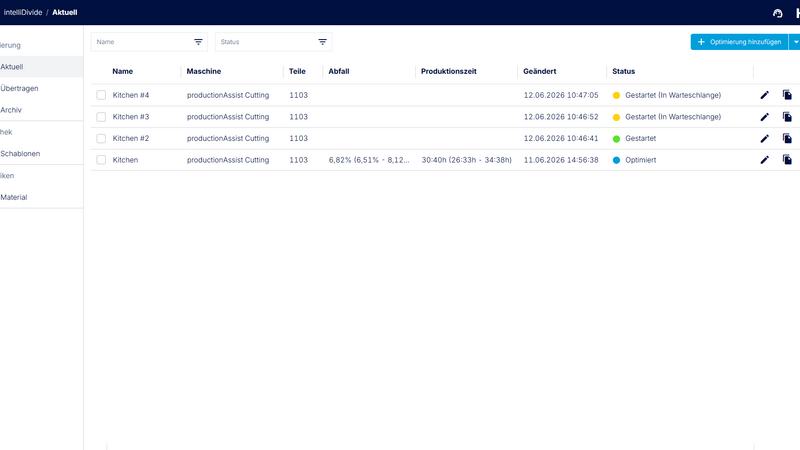Image resolution: width=800 pixels, height=450 pixels.
Task: Select the Kitchen #4 checkbox
Action: 101,95
